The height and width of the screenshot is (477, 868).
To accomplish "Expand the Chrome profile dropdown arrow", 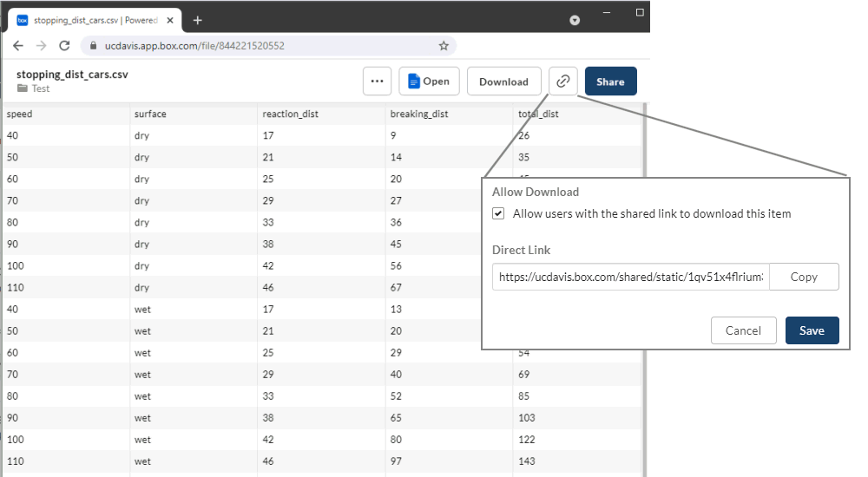I will (x=575, y=20).
